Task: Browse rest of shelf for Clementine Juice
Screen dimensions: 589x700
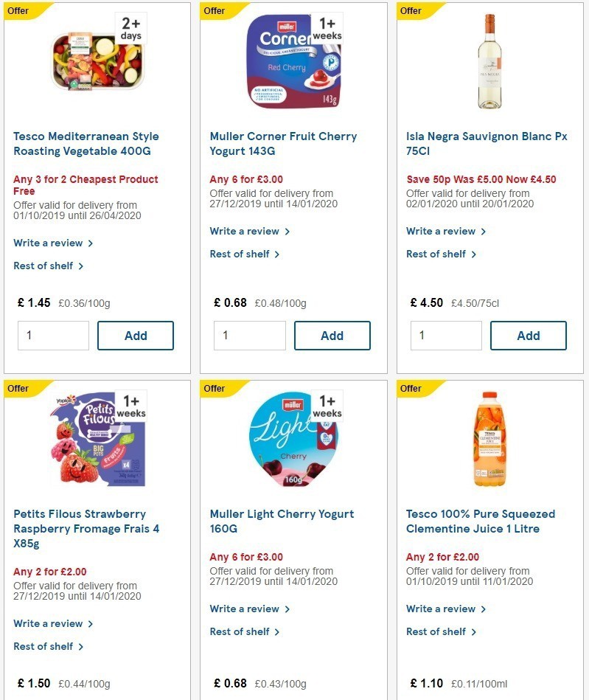Action: [438, 631]
